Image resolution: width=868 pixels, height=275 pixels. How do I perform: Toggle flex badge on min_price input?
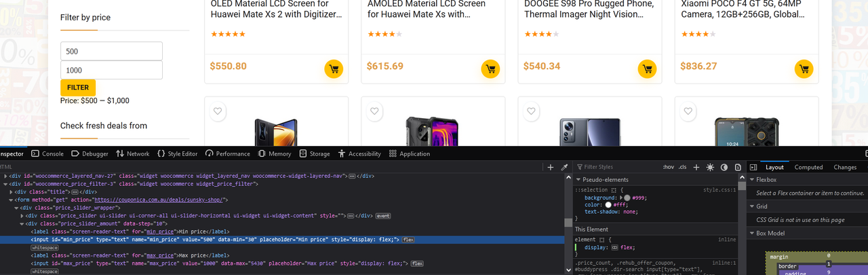[x=408, y=240]
